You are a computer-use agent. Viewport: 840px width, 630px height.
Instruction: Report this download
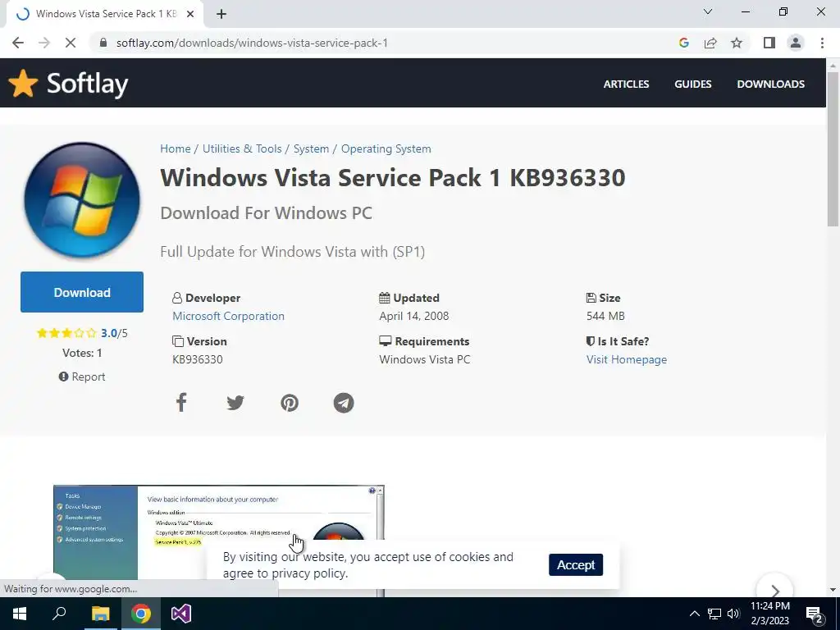(82, 377)
